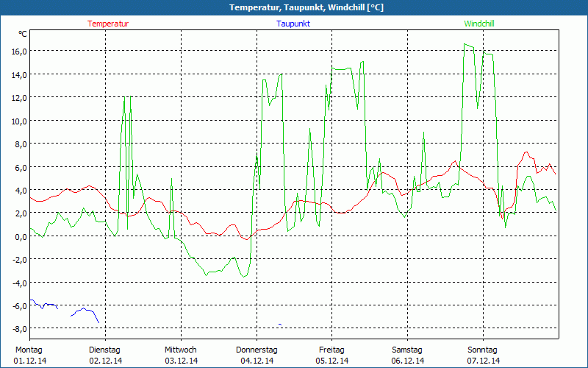Click the chart title bar text

tap(294, 7)
